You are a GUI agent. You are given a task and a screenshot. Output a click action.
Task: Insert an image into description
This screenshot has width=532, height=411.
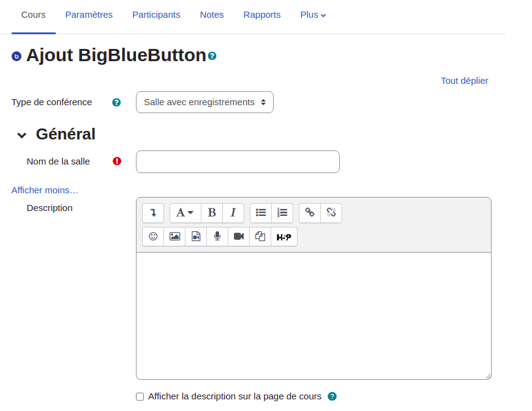[174, 237]
